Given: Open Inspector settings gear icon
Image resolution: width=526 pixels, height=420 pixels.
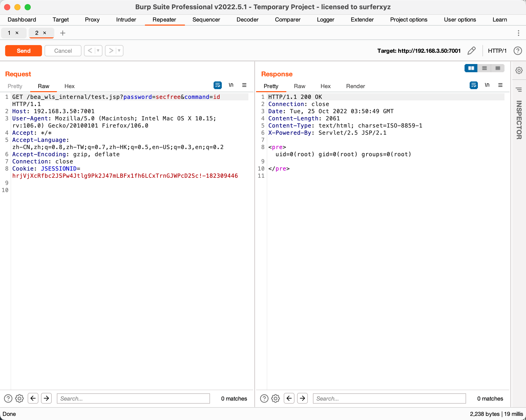Looking at the screenshot, I should [x=519, y=70].
